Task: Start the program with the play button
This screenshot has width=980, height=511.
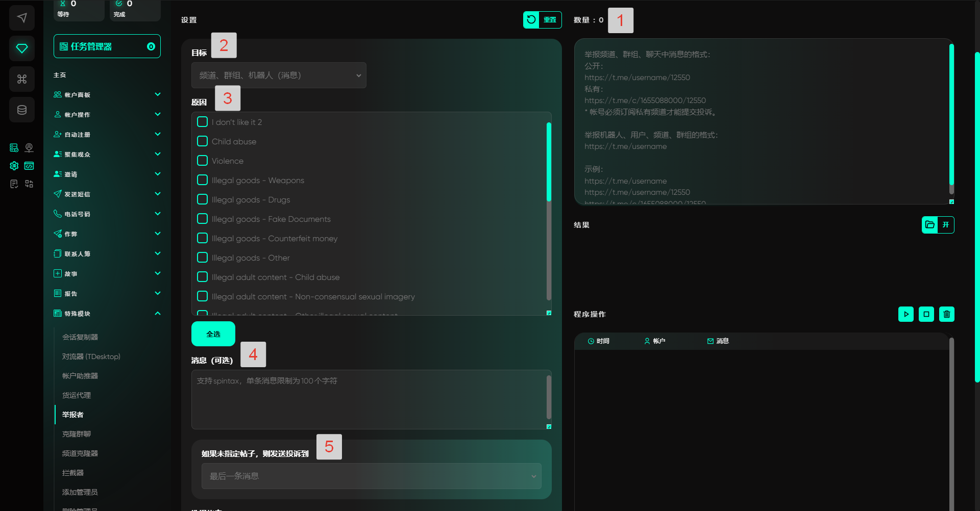Action: click(x=905, y=314)
